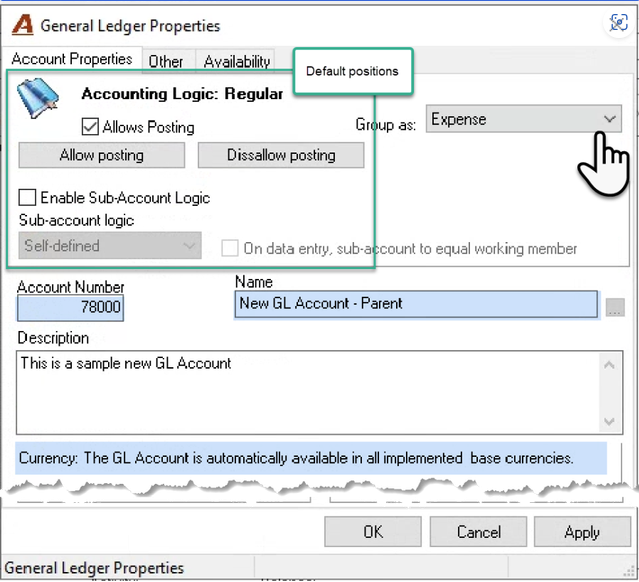Open the Availability tab
639x582 pixels.
[236, 62]
